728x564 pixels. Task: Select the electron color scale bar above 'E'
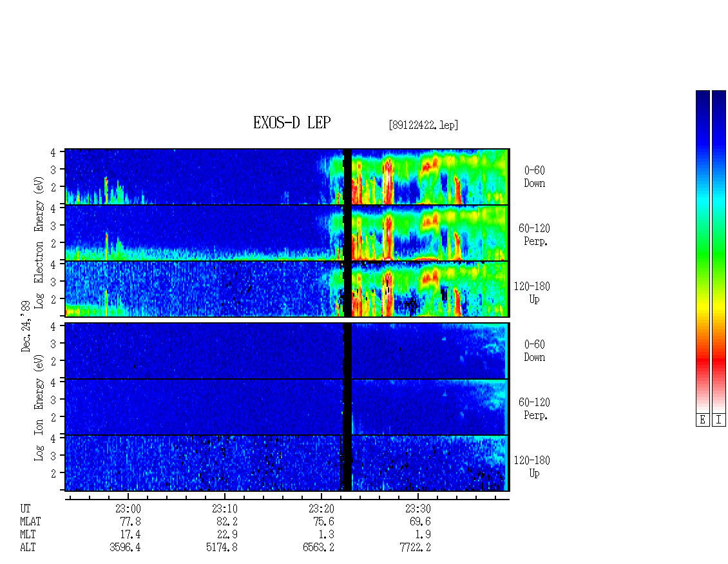tap(702, 251)
